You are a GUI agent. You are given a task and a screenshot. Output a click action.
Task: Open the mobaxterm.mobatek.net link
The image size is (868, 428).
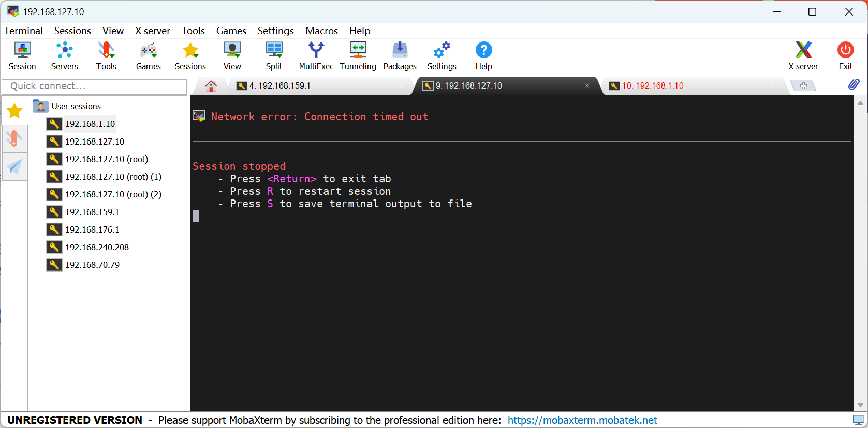[x=582, y=420]
